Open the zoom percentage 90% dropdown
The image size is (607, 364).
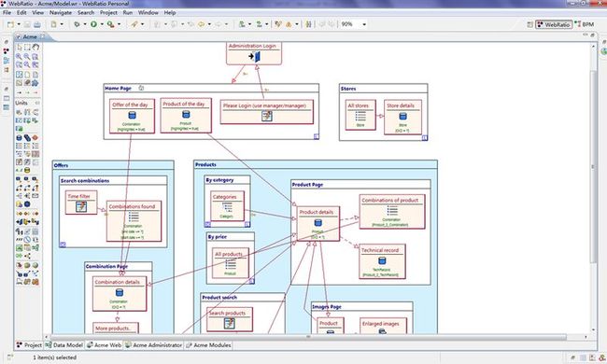[x=364, y=24]
